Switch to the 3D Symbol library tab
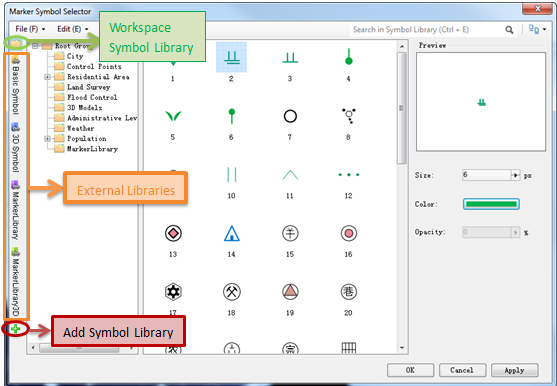 (15, 147)
